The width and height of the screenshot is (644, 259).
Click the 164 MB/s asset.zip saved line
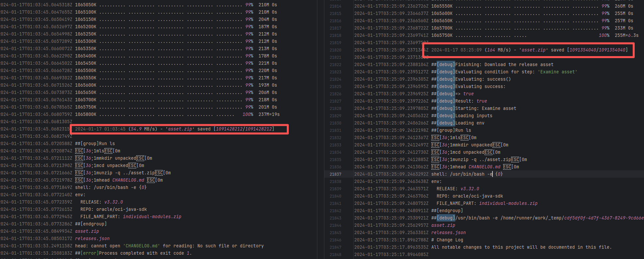click(529, 50)
